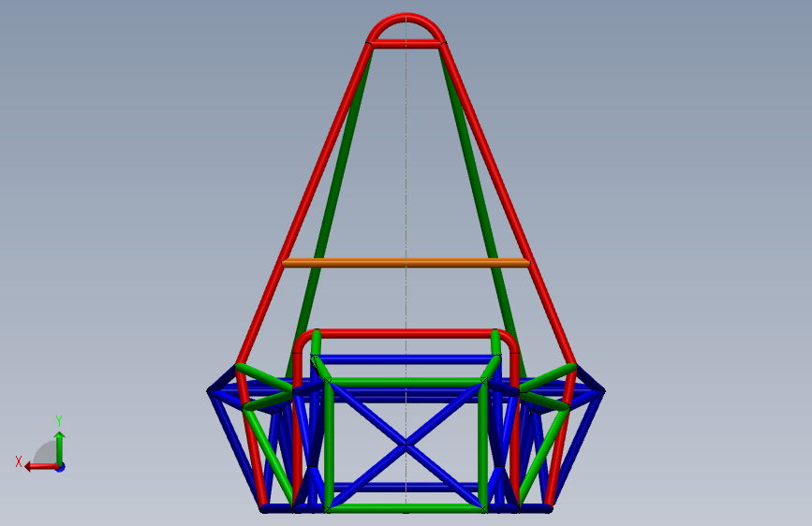Click the red X axis arrow on the triad
Image resolution: width=812 pixels, height=526 pixels.
click(41, 467)
